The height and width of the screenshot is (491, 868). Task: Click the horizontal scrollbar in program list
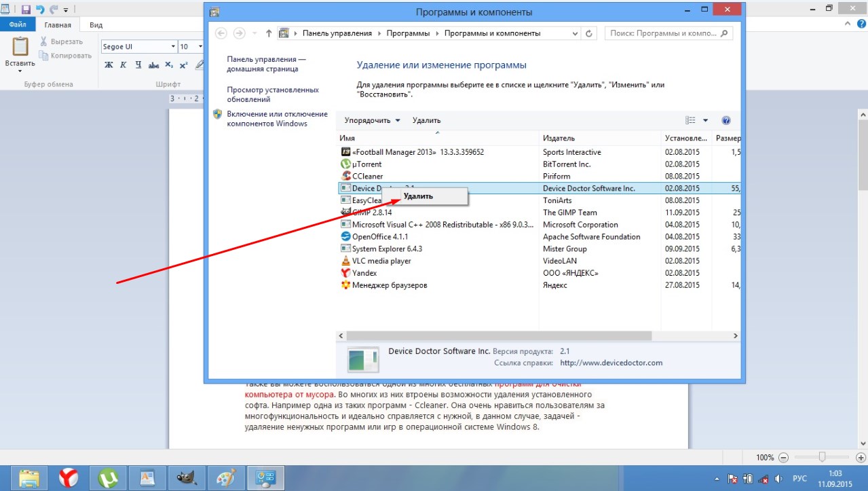click(499, 336)
